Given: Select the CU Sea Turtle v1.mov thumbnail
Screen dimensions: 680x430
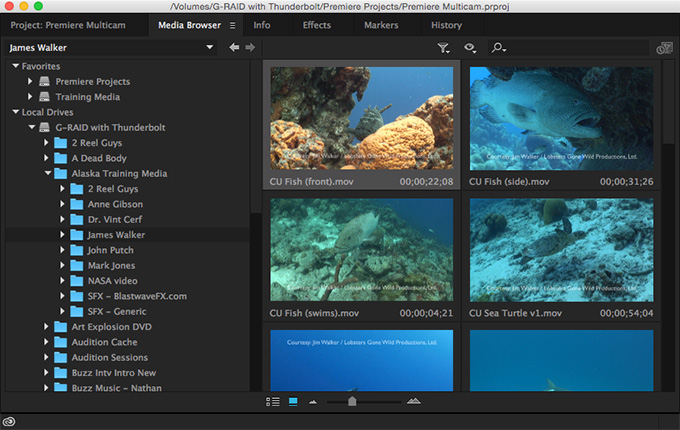Looking at the screenshot, I should pos(562,250).
